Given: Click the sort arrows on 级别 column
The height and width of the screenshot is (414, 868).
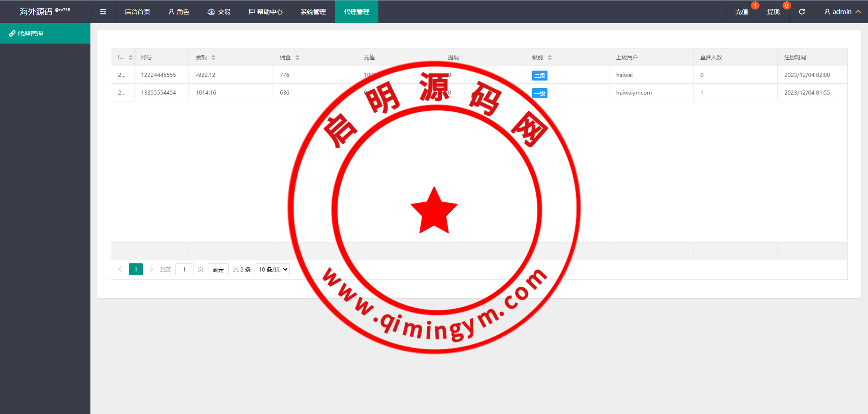Looking at the screenshot, I should pyautogui.click(x=550, y=57).
